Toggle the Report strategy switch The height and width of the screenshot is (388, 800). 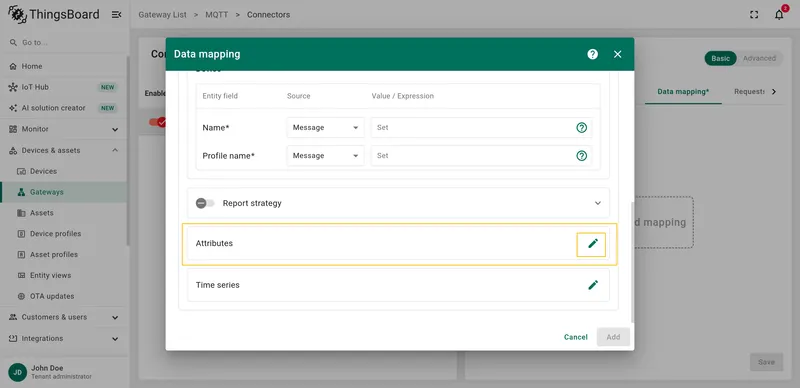(205, 203)
